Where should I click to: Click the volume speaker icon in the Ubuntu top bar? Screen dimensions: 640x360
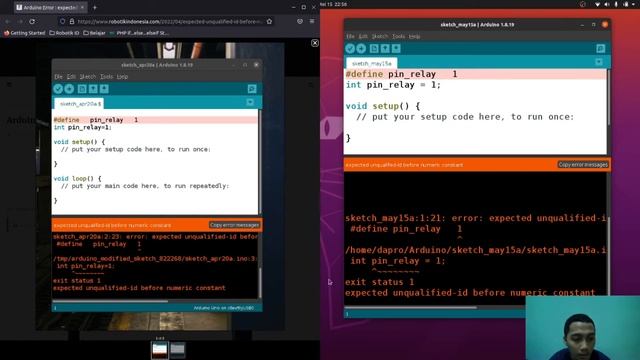607,4
